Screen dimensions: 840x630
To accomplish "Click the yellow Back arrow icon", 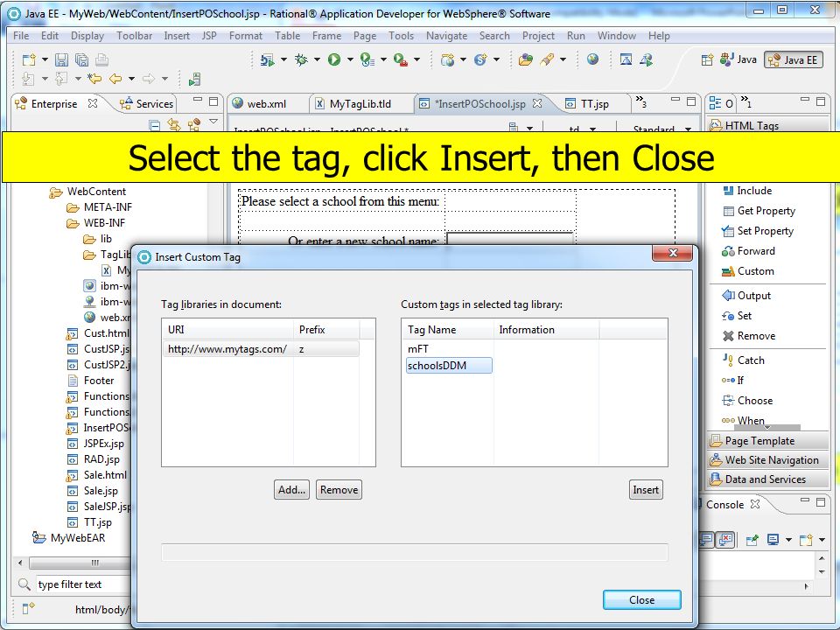I will click(115, 80).
